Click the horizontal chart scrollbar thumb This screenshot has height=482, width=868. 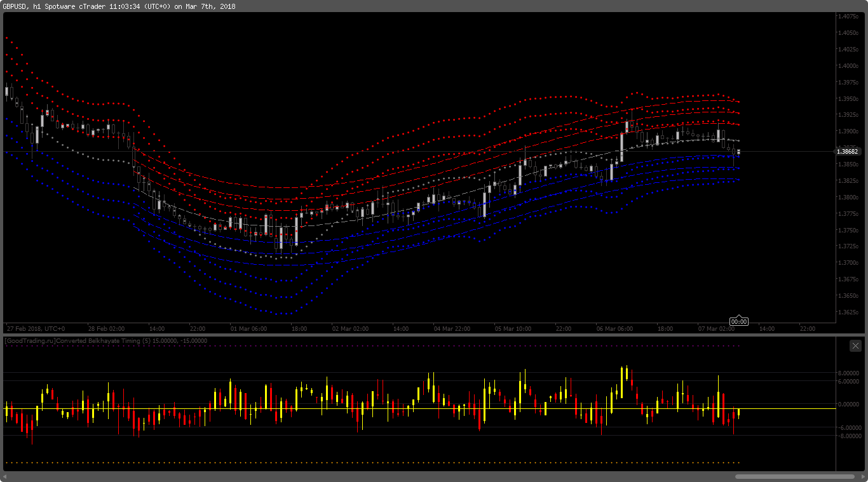click(795, 476)
